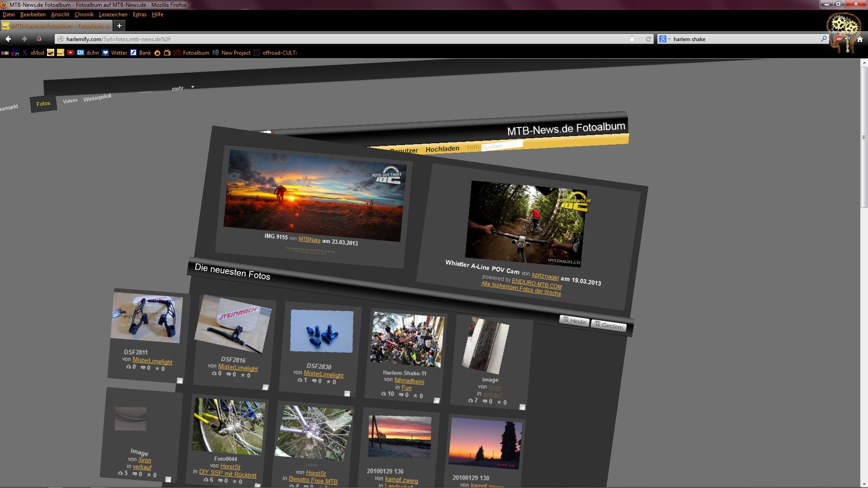Click the vertical page scrollbar thumb
868x488 pixels.
point(864,138)
